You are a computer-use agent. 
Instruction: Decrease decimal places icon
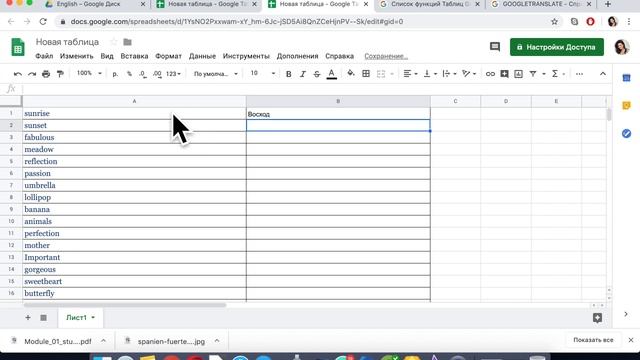142,74
